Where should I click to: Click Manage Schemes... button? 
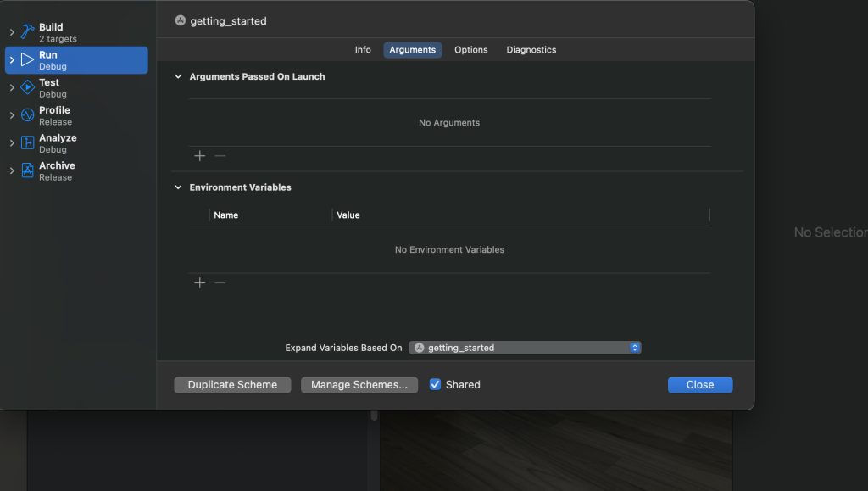359,385
